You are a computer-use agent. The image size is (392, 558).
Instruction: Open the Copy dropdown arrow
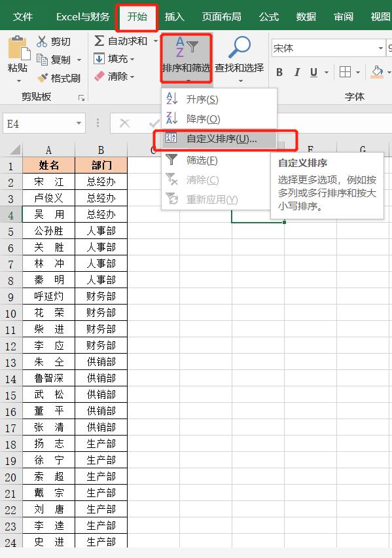(x=79, y=60)
